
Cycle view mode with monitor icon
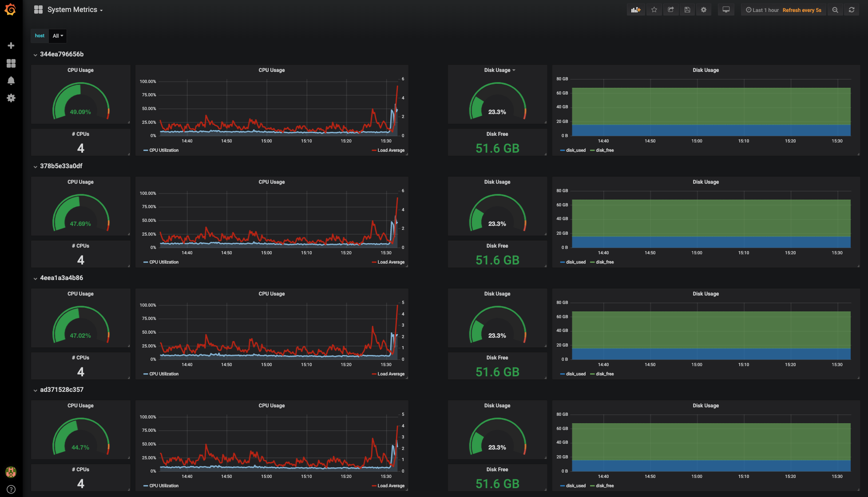pyautogui.click(x=726, y=10)
